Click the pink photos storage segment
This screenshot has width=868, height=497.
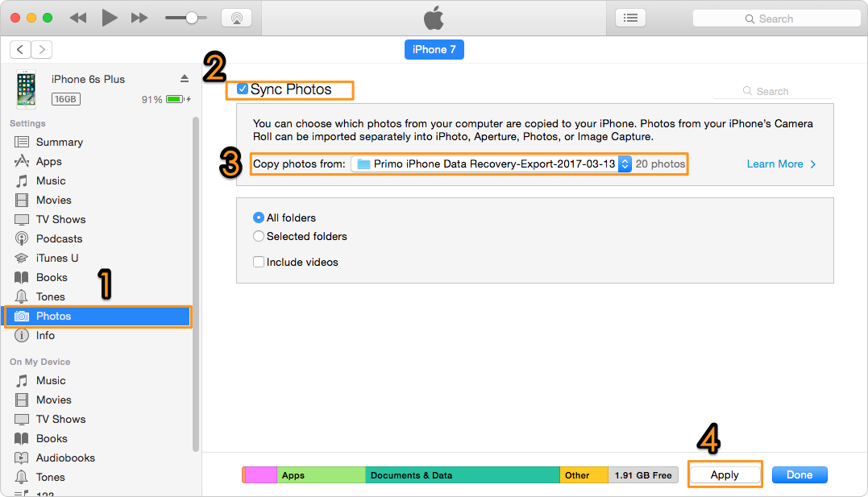click(261, 475)
